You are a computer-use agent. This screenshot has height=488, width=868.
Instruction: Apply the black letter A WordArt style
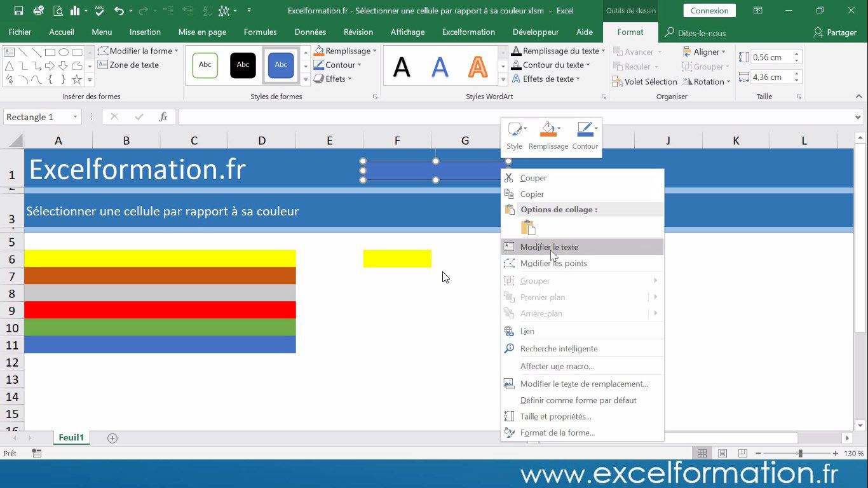click(402, 66)
